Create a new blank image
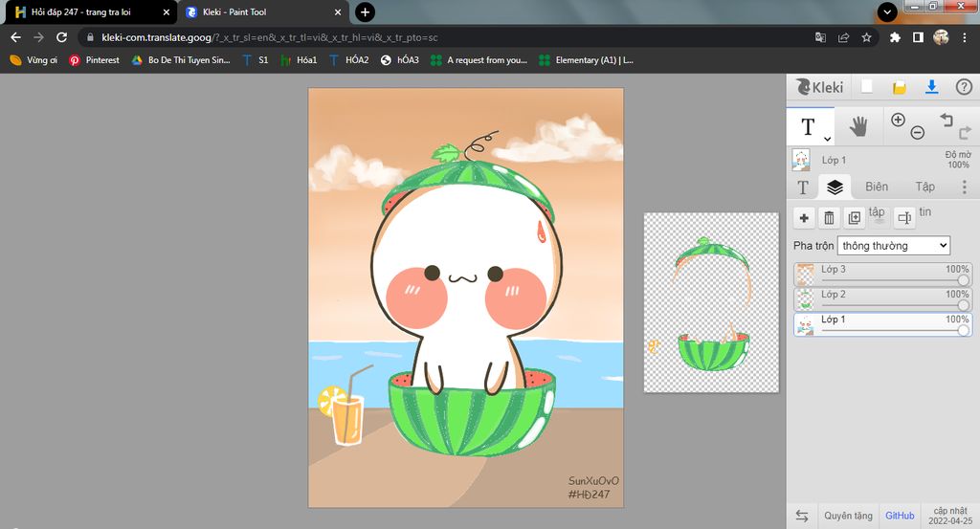 pos(867,87)
